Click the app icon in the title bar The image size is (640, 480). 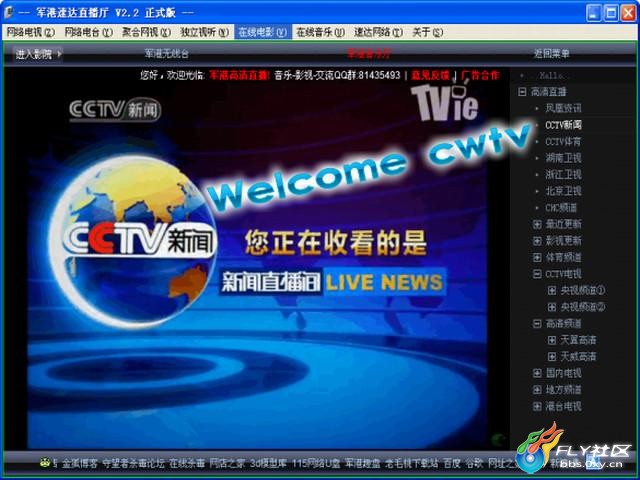point(8,12)
